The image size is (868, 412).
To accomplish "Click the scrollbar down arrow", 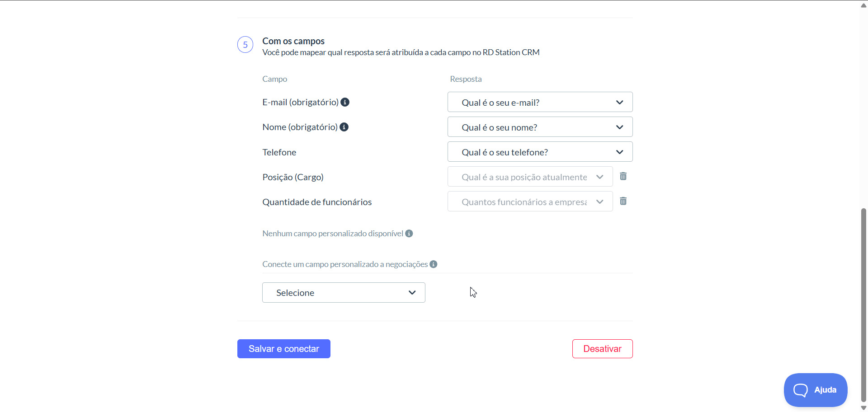I will (863, 408).
